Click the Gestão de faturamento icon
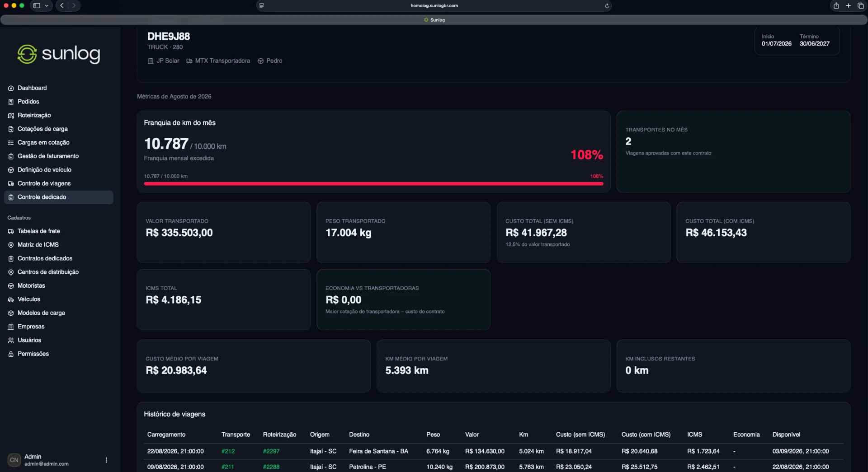 tap(11, 156)
